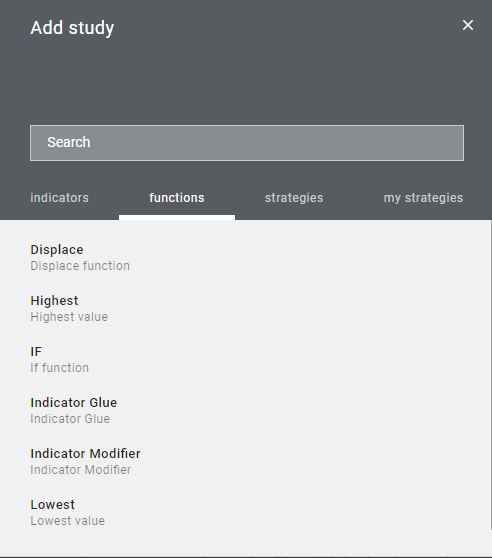492x558 pixels.
Task: Click the gray Indicator Glue subtitle
Action: [x=70, y=418]
